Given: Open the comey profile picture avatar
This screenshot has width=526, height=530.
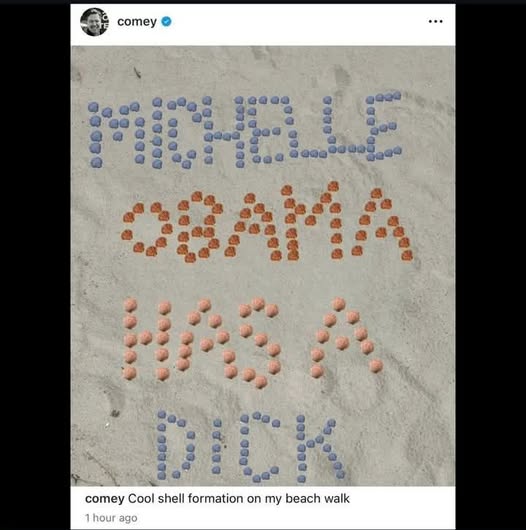Looking at the screenshot, I should (95, 22).
